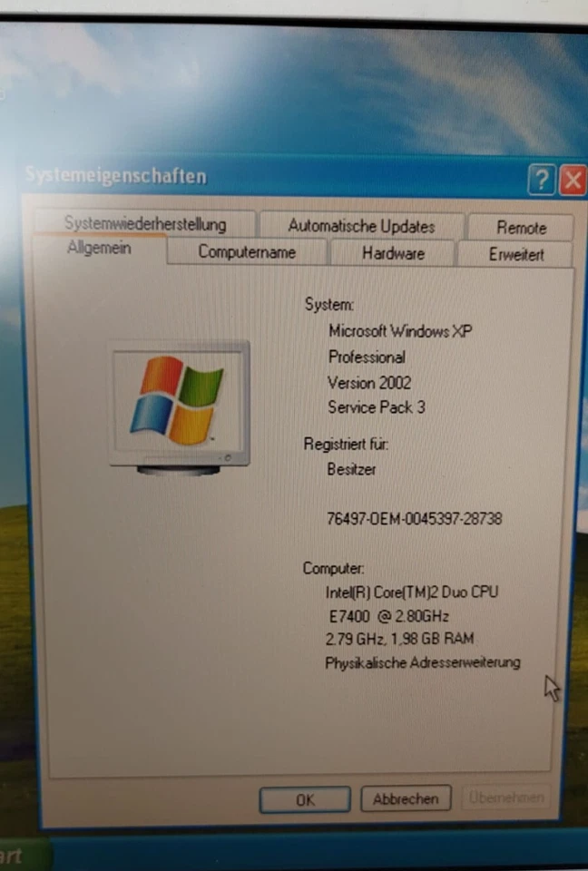Select the Allgemein tab
Viewport: 588px width, 871px height.
[x=99, y=249]
